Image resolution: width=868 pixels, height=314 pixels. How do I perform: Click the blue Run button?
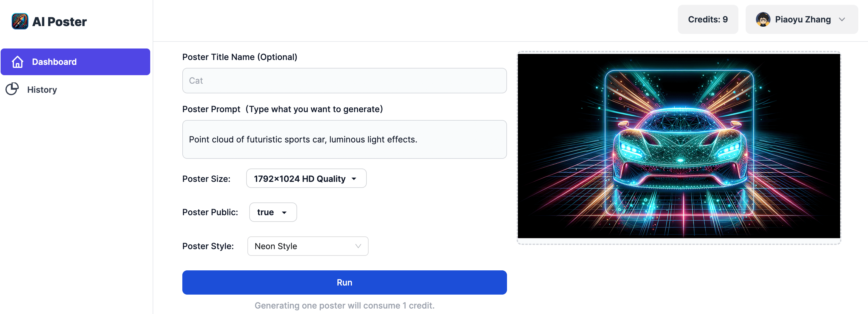tap(344, 282)
